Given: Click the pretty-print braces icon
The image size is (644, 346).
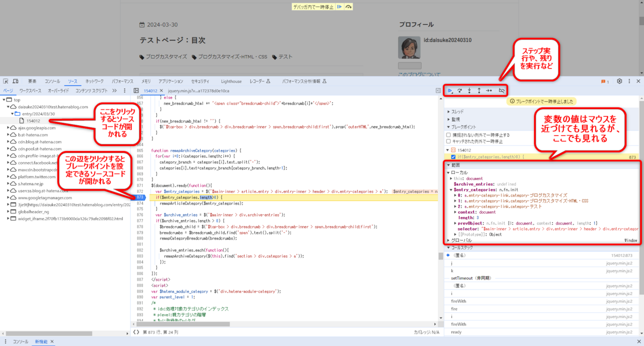Looking at the screenshot, I should point(136,333).
